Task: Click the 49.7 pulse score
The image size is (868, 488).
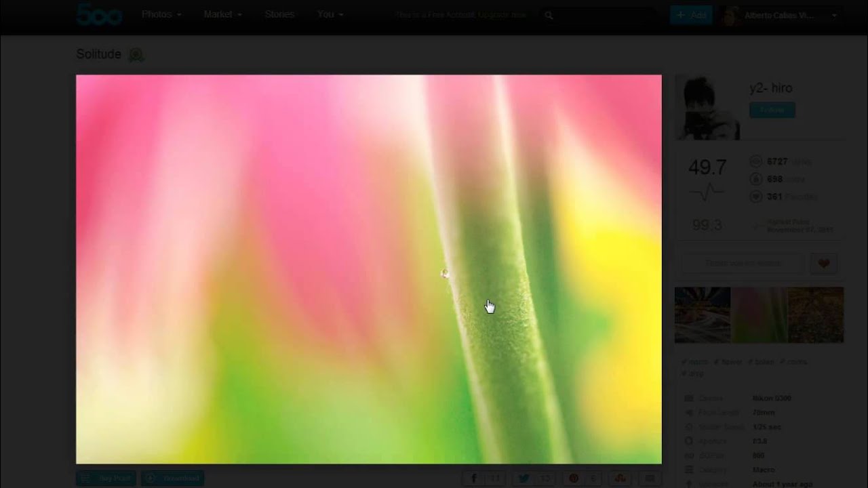Action: point(707,167)
